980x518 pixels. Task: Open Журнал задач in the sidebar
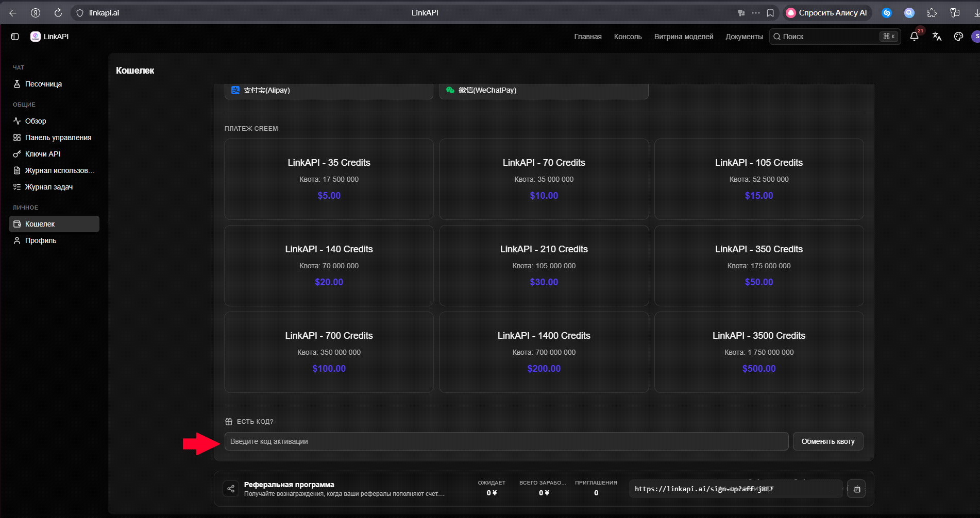[x=54, y=187]
